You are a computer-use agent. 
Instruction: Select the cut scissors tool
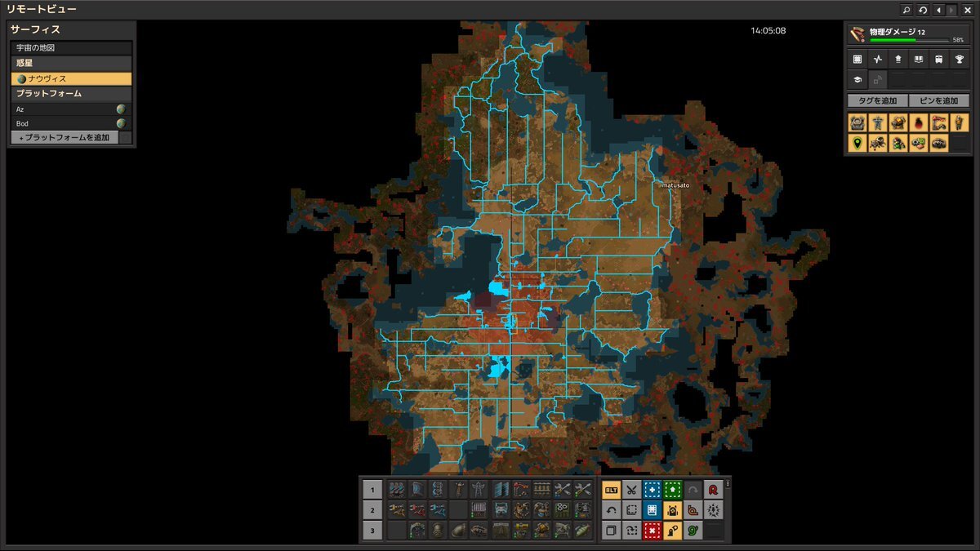point(632,490)
